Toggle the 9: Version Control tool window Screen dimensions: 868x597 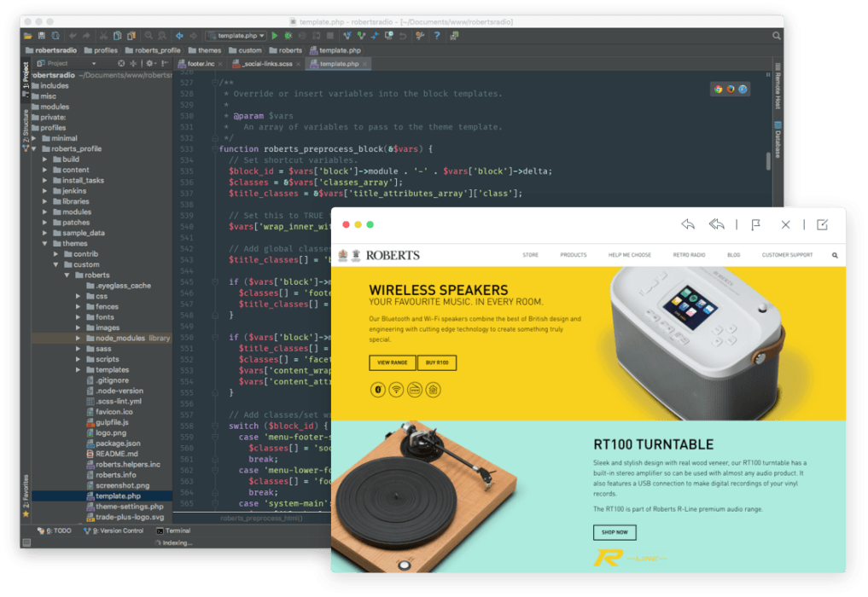[x=114, y=530]
